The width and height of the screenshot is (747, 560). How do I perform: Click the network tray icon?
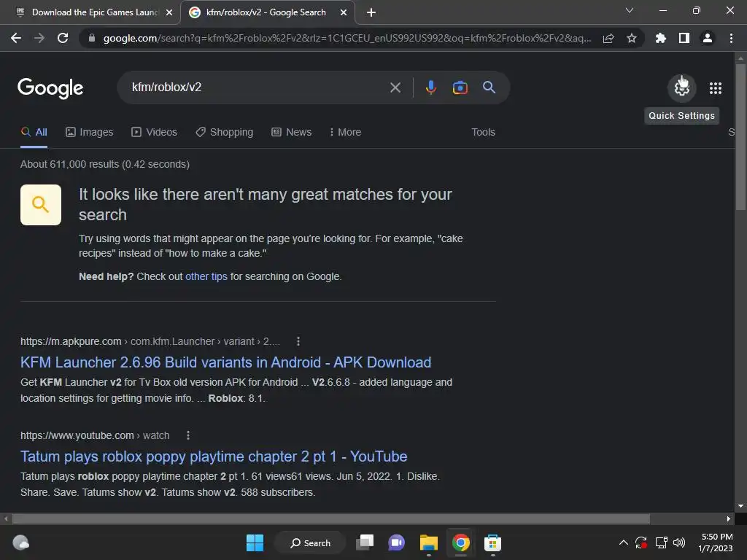click(x=661, y=542)
